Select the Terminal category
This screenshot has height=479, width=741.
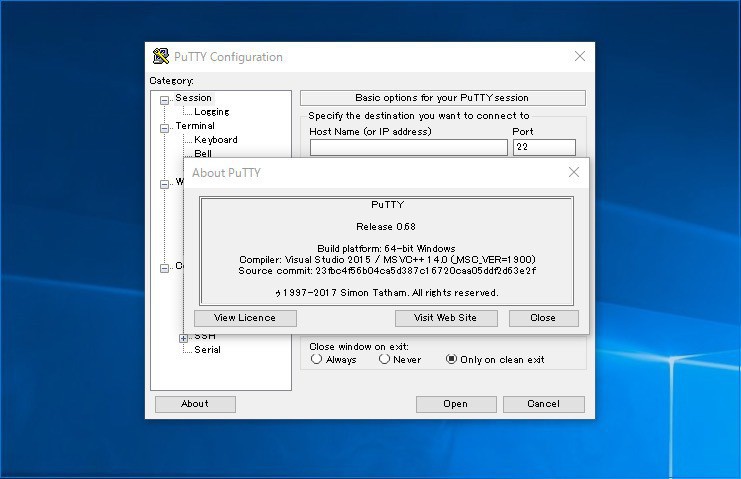coord(195,126)
